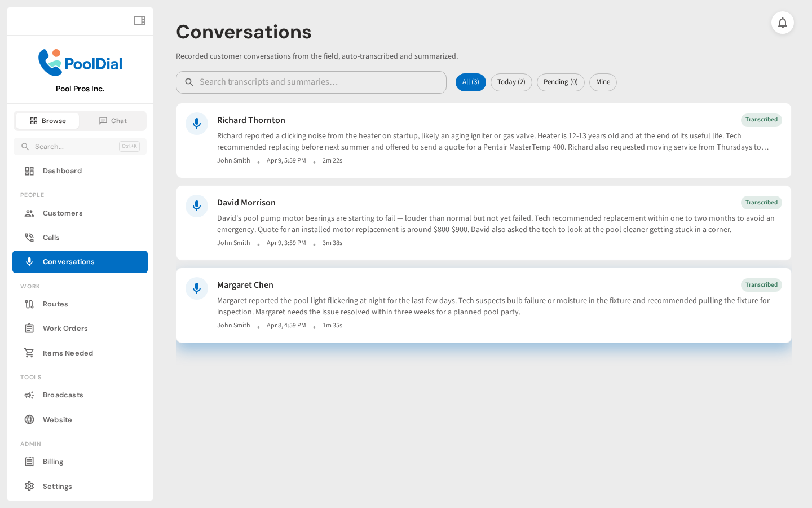
Task: Select the Browse tab
Action: pyautogui.click(x=47, y=120)
